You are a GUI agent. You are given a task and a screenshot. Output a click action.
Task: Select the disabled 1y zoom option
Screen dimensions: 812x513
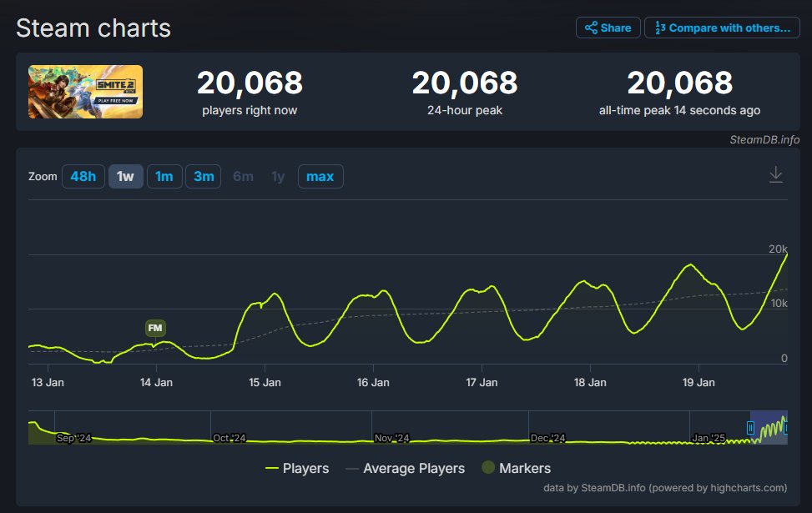pyautogui.click(x=278, y=177)
